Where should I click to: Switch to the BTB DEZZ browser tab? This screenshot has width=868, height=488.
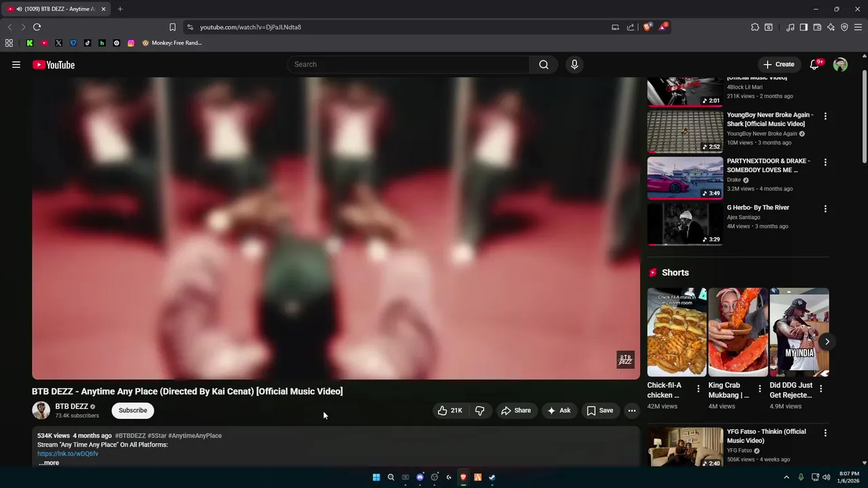[57, 9]
